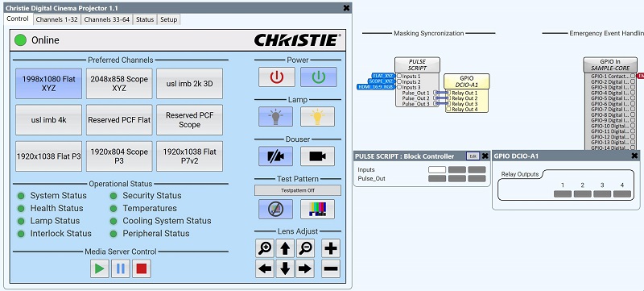The height and width of the screenshot is (291, 644).
Task: Move lens up with up arrow
Action: coord(285,248)
